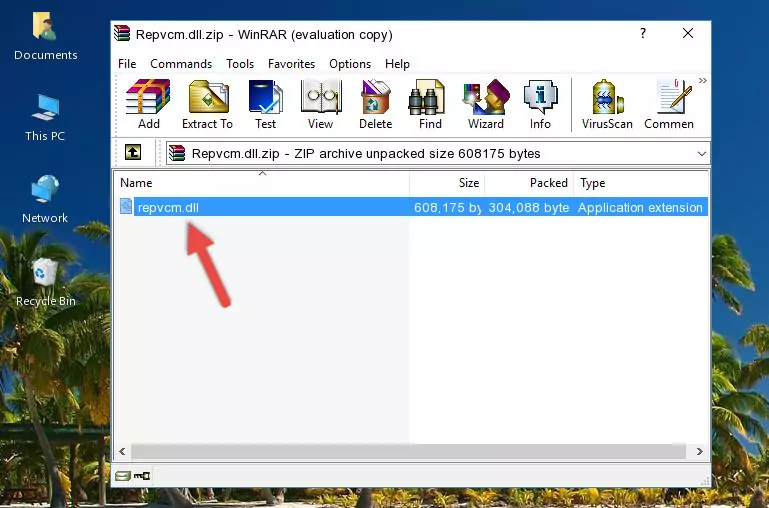Select the Recycle Bin desktop icon
The image size is (769, 508).
tap(45, 283)
